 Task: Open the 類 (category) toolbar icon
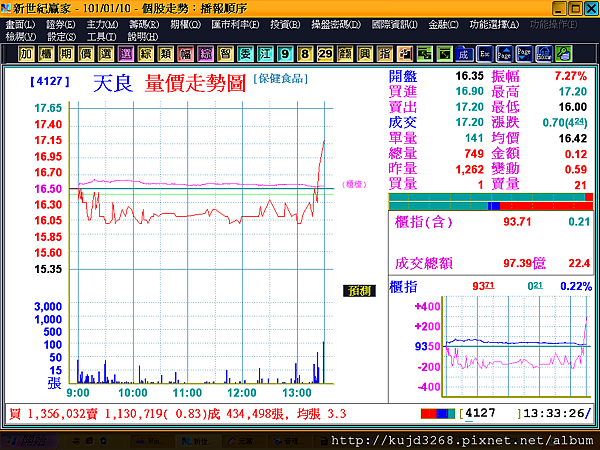click(x=165, y=54)
